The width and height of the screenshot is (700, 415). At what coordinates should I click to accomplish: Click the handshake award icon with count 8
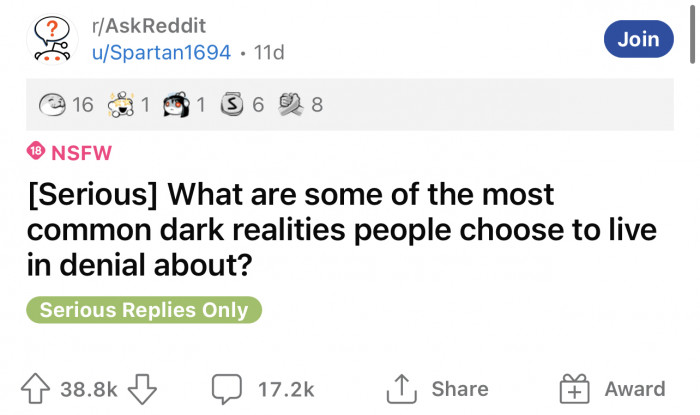coord(291,104)
